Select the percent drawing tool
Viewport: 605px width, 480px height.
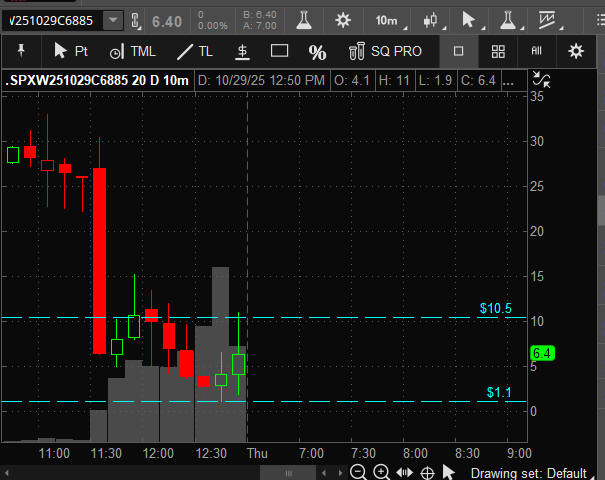tap(317, 52)
